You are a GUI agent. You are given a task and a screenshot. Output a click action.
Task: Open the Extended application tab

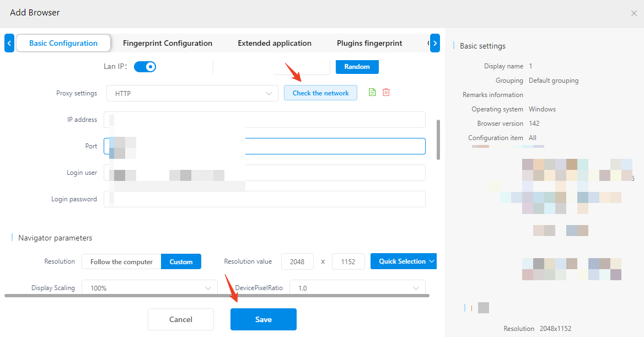pyautogui.click(x=275, y=43)
